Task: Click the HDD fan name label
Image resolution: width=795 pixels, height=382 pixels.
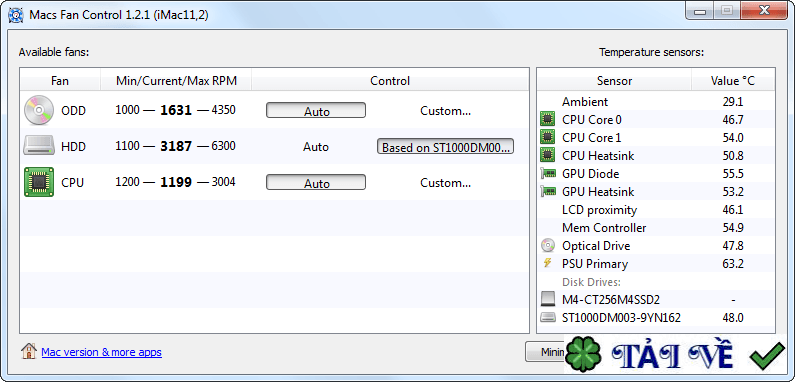Action: 74,147
